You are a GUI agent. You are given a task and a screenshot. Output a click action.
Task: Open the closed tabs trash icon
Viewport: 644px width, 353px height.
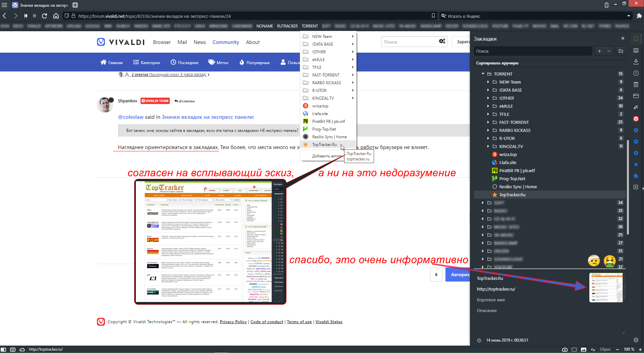pos(606,5)
